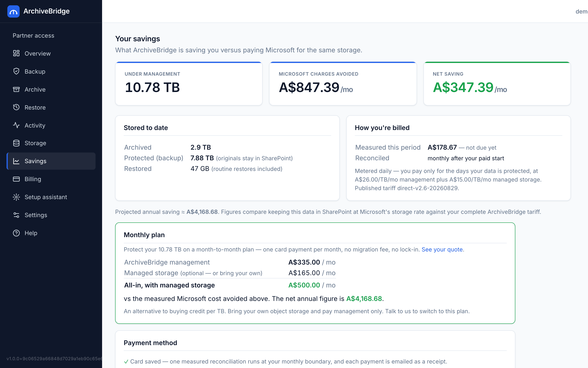Click the 'UNDER MANAGEMENT' label
588x368 pixels.
pyautogui.click(x=152, y=74)
